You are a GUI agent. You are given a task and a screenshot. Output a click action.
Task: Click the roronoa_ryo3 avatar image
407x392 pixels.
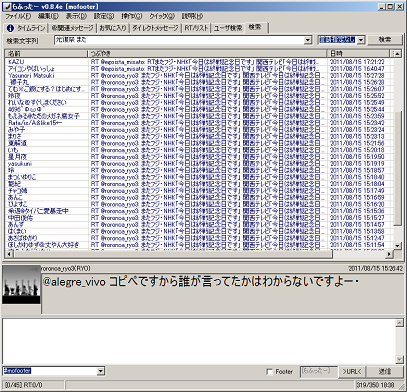click(x=21, y=285)
